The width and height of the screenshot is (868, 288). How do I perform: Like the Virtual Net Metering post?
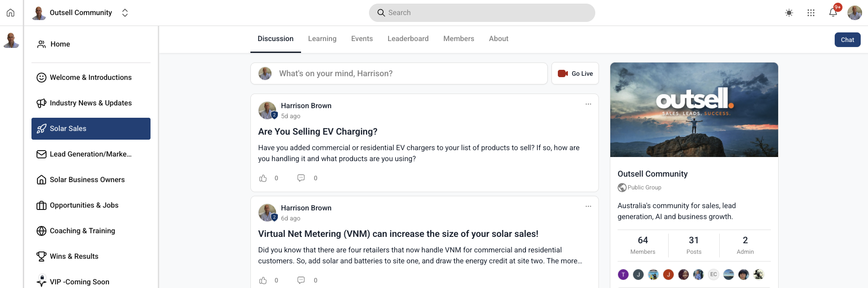(x=263, y=280)
